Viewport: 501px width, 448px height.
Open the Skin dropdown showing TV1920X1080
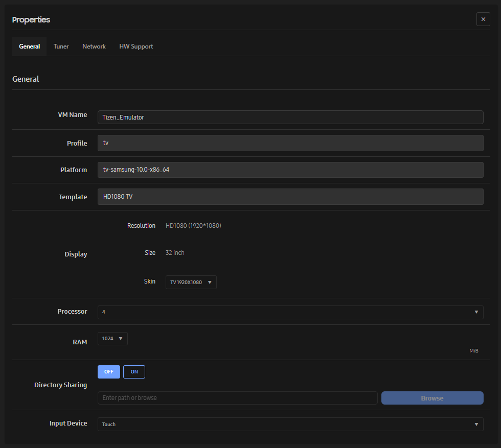click(191, 281)
